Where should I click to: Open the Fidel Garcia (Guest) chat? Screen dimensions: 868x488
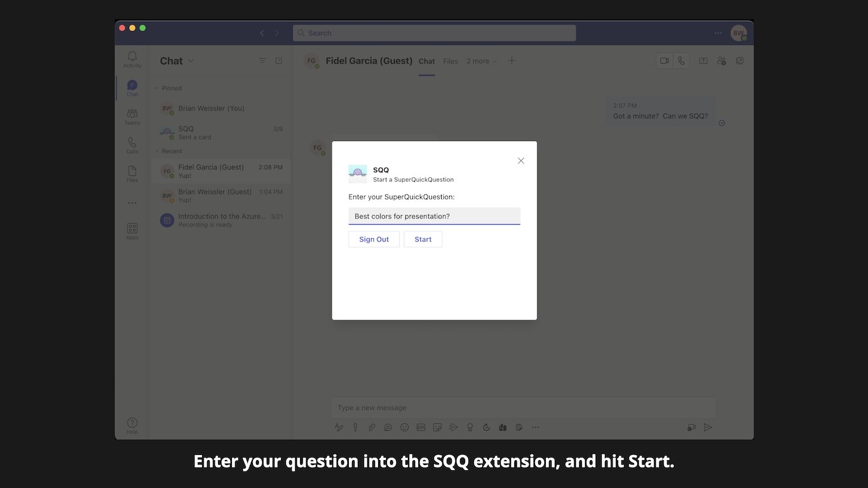220,171
